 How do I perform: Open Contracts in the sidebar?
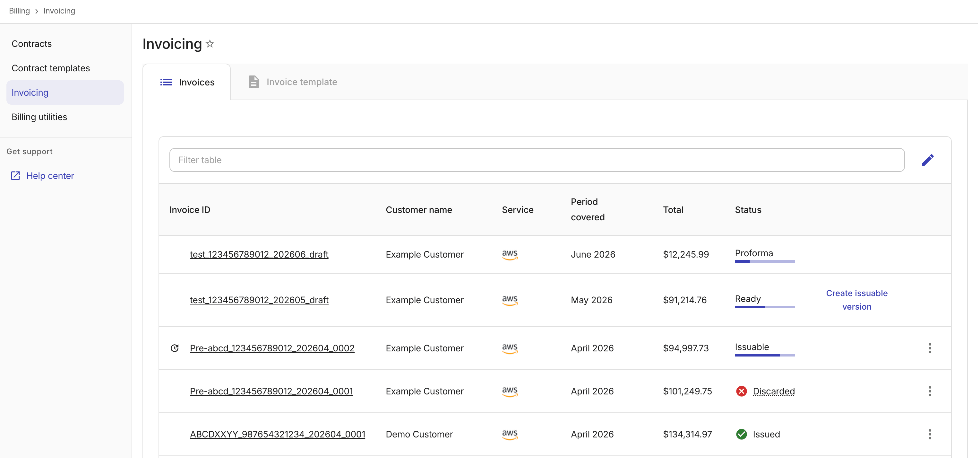pos(65,44)
